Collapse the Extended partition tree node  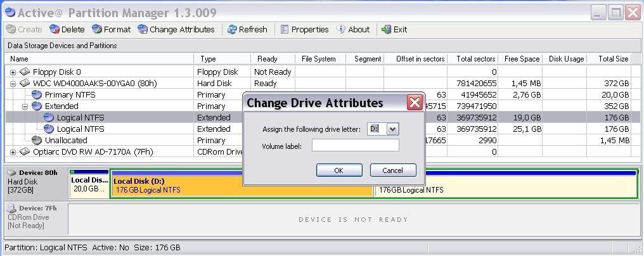tap(25, 106)
